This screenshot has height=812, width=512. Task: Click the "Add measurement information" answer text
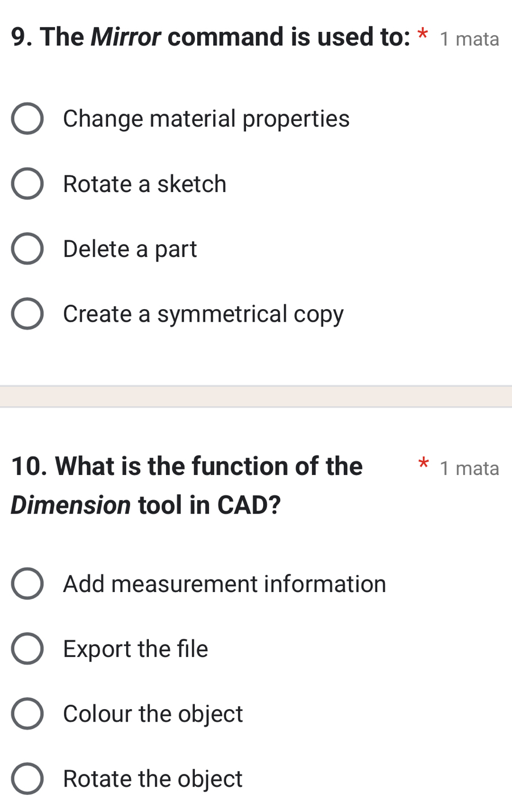click(x=224, y=584)
